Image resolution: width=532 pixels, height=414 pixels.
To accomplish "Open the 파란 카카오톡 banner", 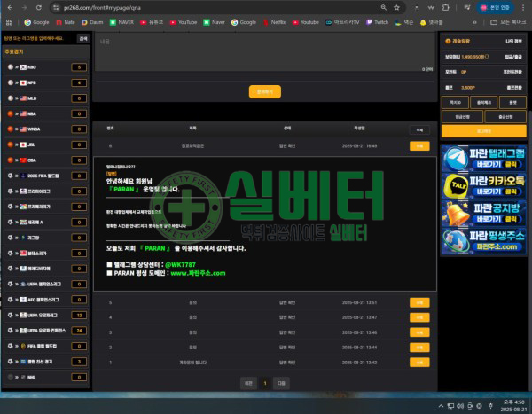I will (x=484, y=186).
